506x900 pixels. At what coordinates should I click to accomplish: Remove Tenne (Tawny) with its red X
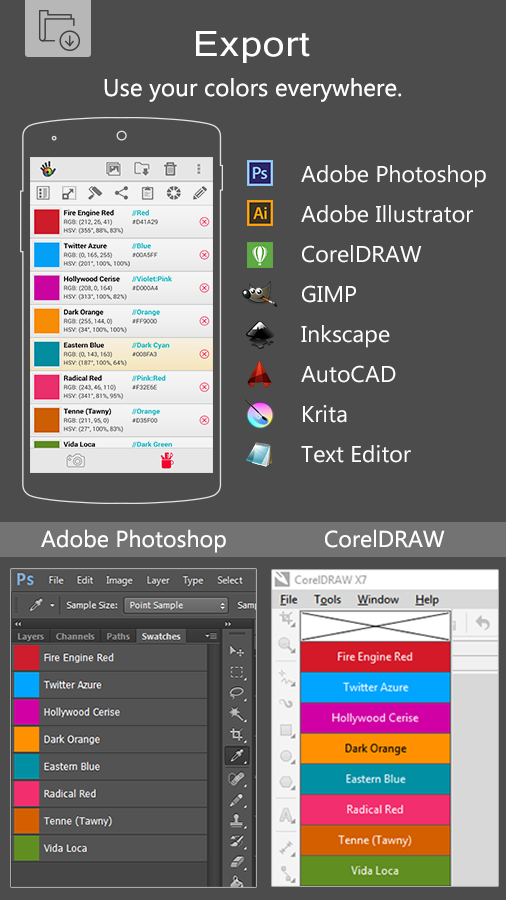(x=204, y=420)
